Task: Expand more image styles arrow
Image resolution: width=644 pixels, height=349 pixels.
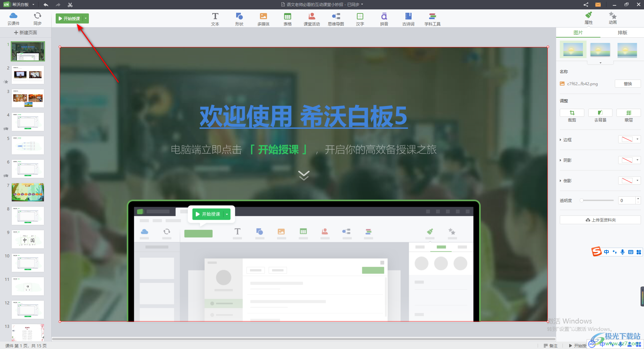Action: (x=600, y=63)
